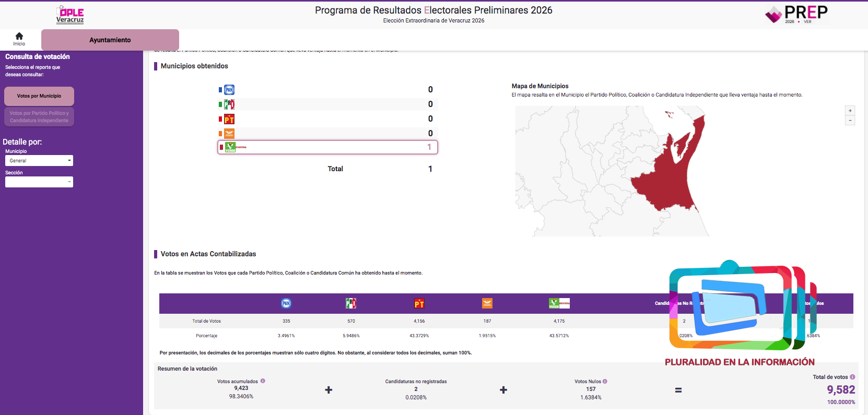
Task: Click Verde-Morena coalition logo in votes table header
Action: point(559,303)
